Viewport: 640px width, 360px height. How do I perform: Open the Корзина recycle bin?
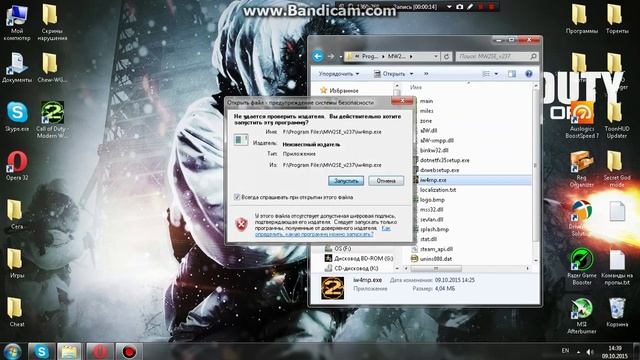pyautogui.click(x=617, y=312)
